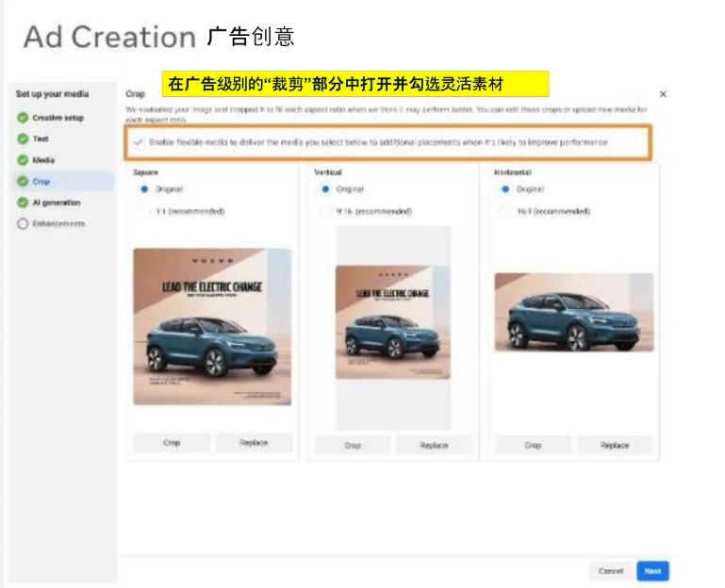The width and height of the screenshot is (725, 588).
Task: Click the green check beside Text
Action: point(23,139)
